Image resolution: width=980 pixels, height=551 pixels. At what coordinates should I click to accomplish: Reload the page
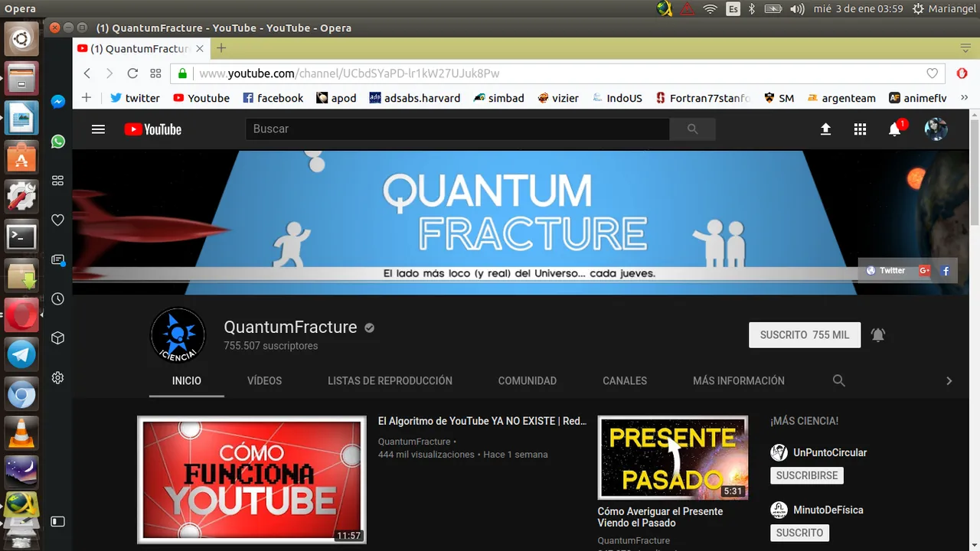tap(132, 73)
